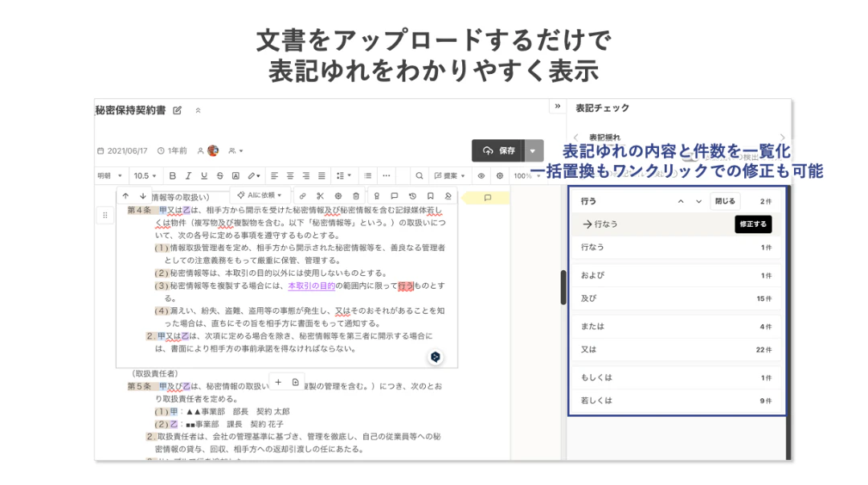868x485 pixels.
Task: Open the 10.5 font size dropdown
Action: pos(145,175)
